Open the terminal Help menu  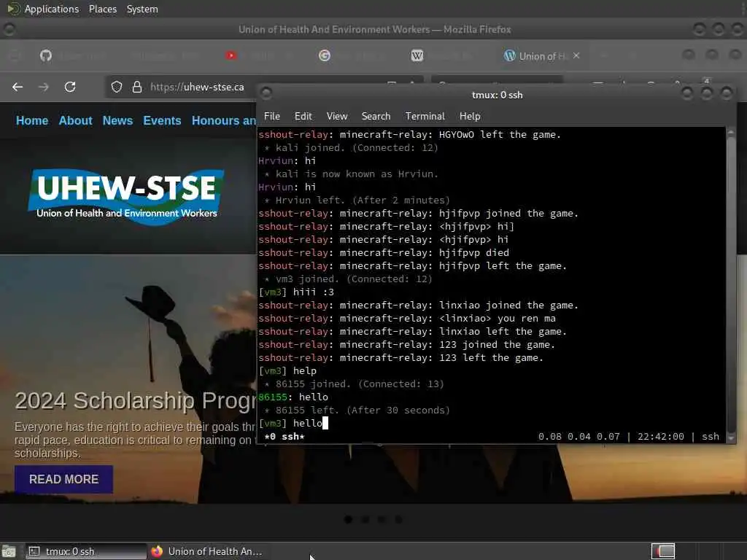pos(470,116)
